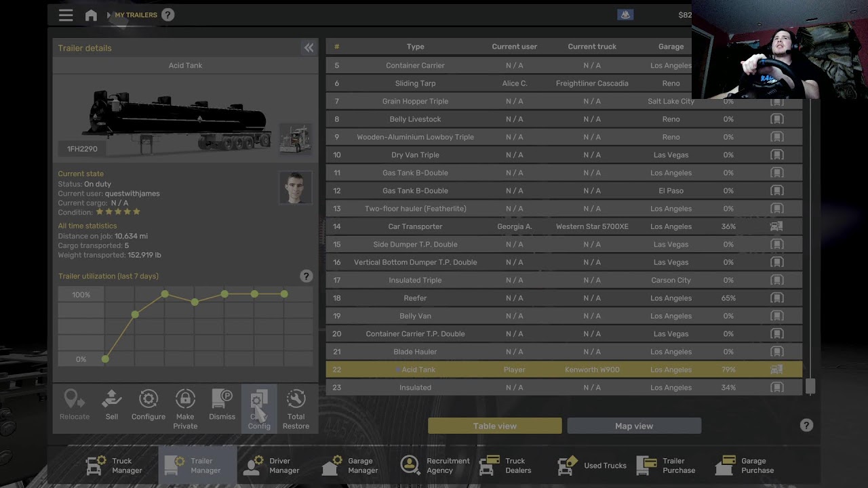The width and height of the screenshot is (868, 488).
Task: Go to the home screen icon
Action: coord(91,15)
